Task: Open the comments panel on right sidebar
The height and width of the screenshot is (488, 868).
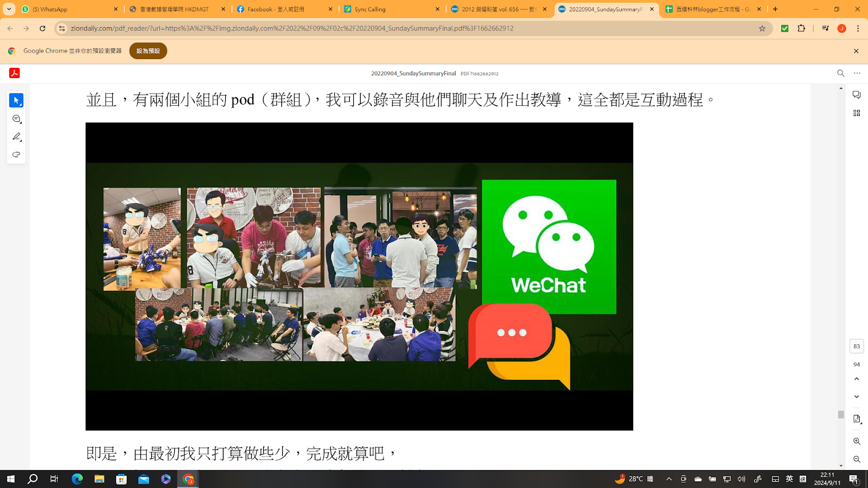Action: (x=857, y=95)
